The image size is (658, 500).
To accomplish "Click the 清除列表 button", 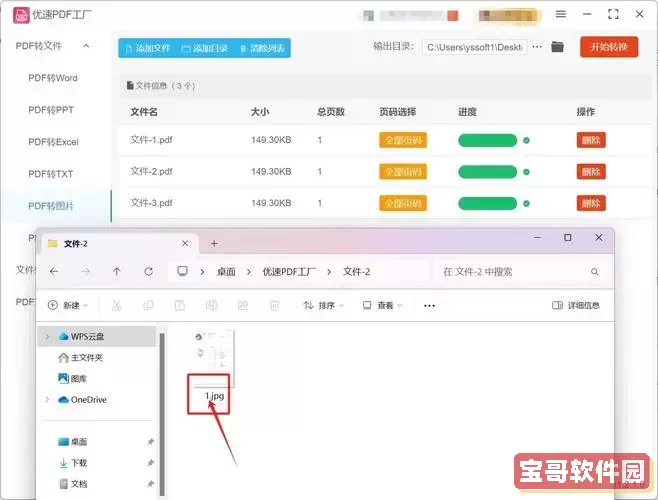I will (262, 48).
